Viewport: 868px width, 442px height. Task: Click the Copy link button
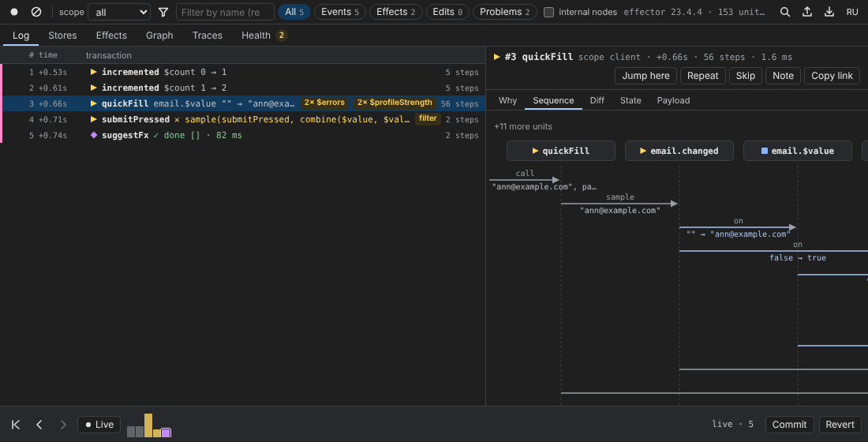point(832,76)
